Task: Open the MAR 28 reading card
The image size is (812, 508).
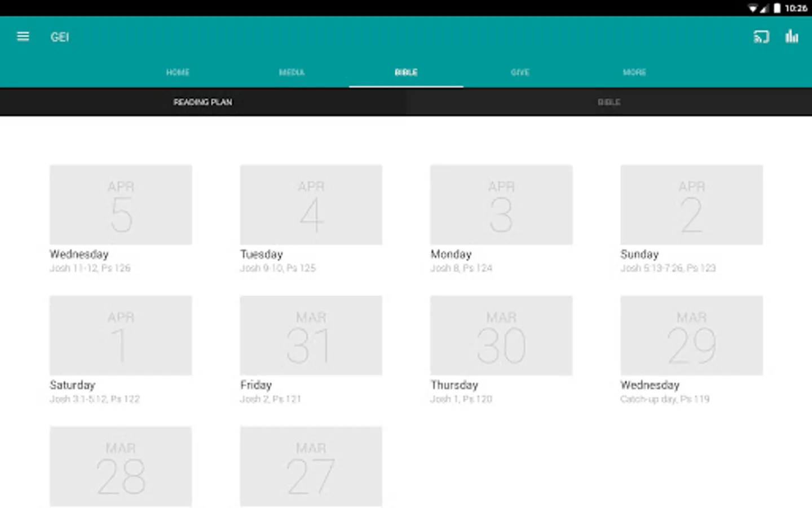Action: (x=121, y=467)
